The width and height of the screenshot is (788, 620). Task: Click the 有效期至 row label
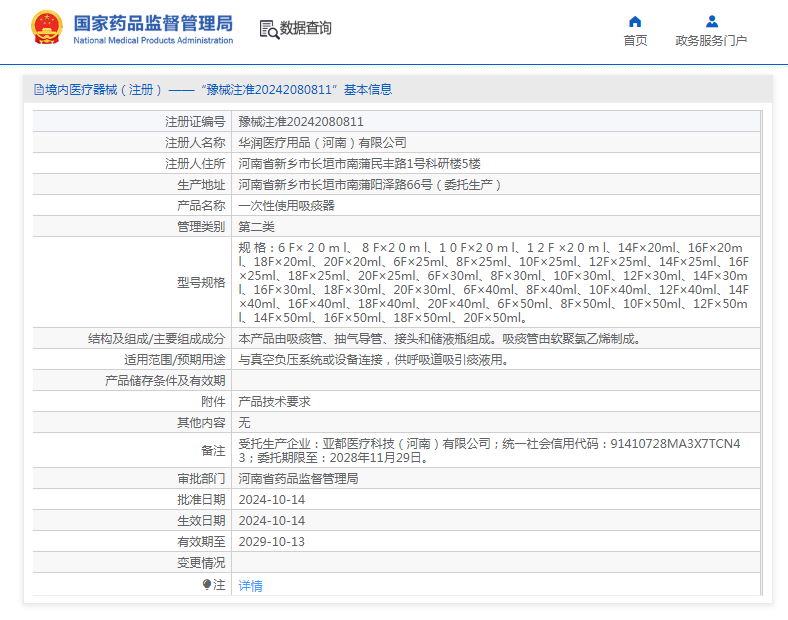point(201,542)
